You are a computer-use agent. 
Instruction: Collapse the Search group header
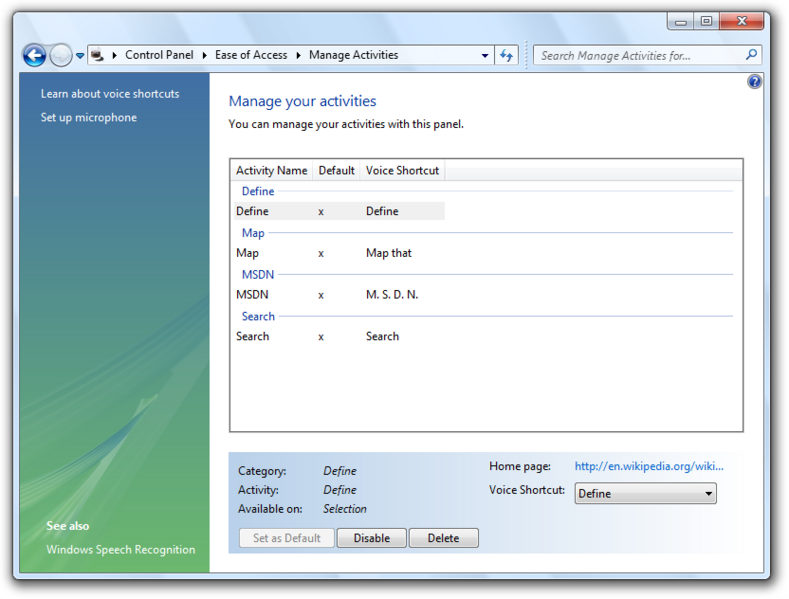coord(258,317)
